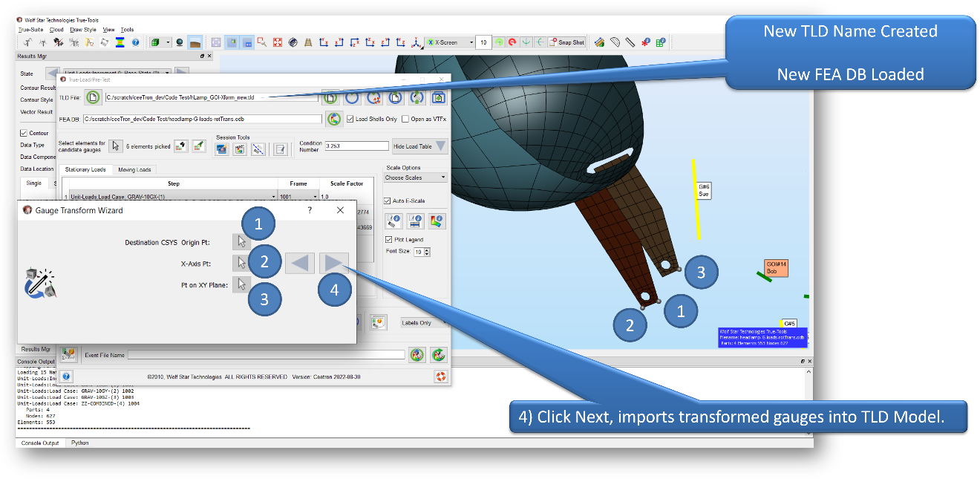
Task: Activate the zoom magnifier tool
Action: pyautogui.click(x=262, y=42)
